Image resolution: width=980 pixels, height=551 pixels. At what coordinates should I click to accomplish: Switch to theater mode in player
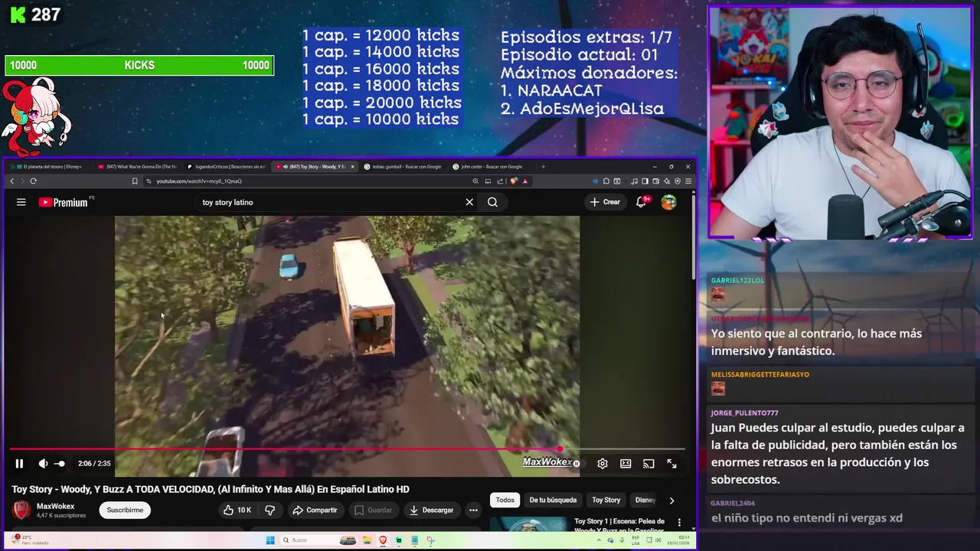tap(626, 464)
